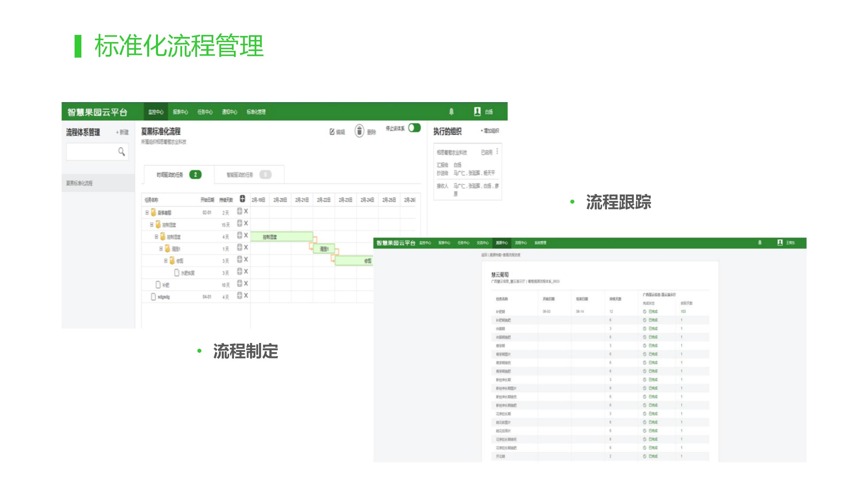Click the +增加组织 link
The width and height of the screenshot is (868, 488).
[490, 131]
